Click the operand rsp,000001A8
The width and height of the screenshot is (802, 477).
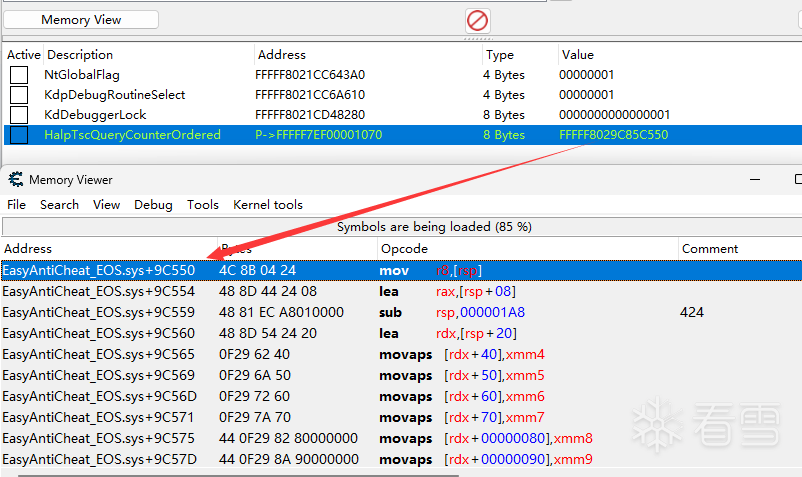click(x=480, y=312)
